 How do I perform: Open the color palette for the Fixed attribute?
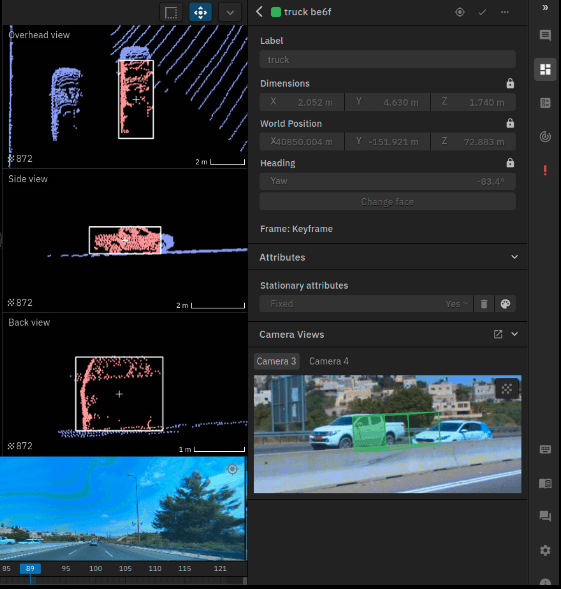tap(505, 304)
